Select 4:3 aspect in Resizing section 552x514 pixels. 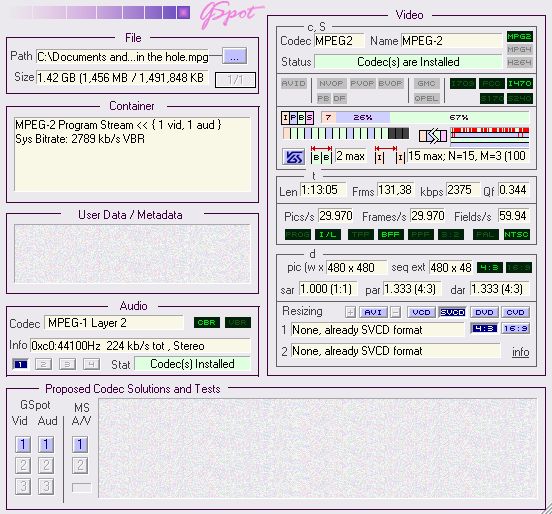tap(484, 328)
